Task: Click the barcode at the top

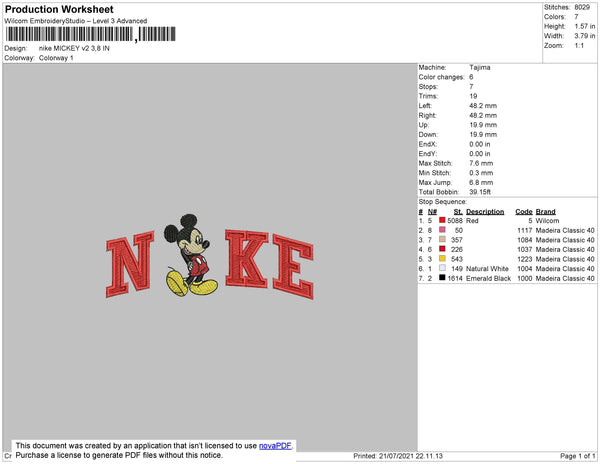Action: pos(91,34)
